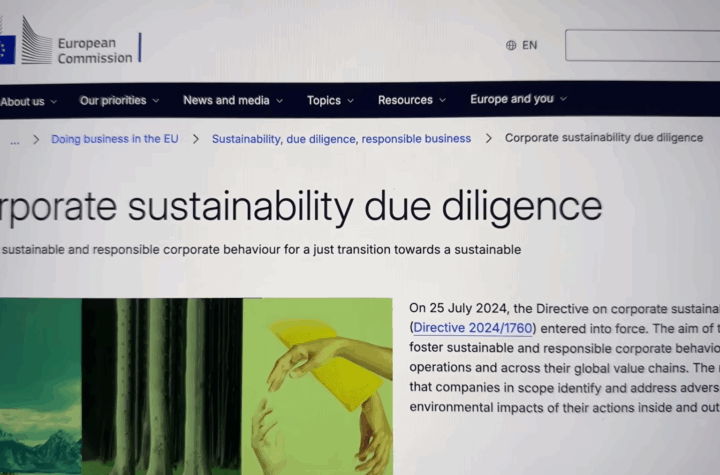Click the EU flag emblem
Image resolution: width=720 pixels, height=475 pixels.
7,50
